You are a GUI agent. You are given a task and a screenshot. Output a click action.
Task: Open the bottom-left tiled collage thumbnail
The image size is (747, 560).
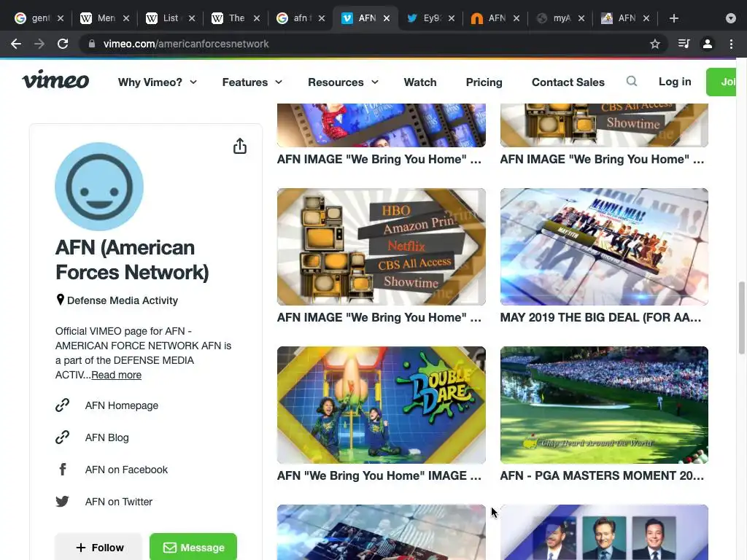pos(381,532)
